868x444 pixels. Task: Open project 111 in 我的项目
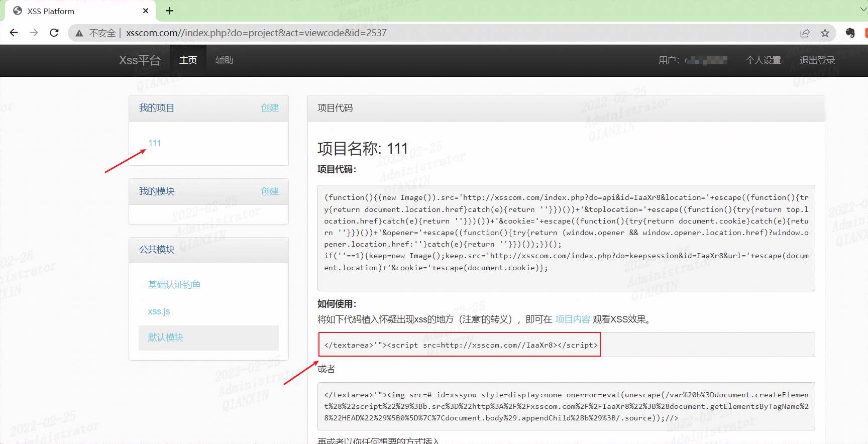[154, 143]
